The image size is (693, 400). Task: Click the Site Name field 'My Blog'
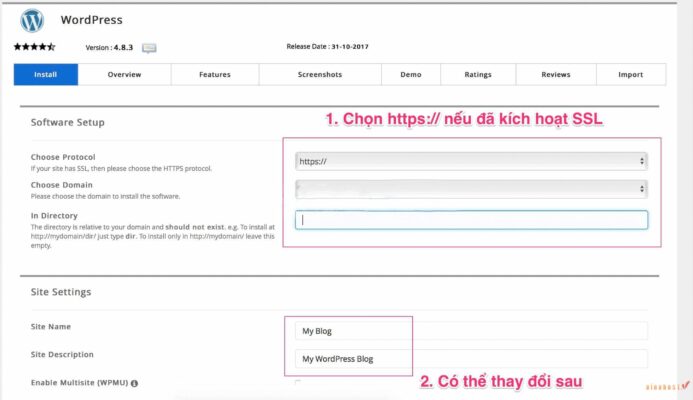pos(471,331)
